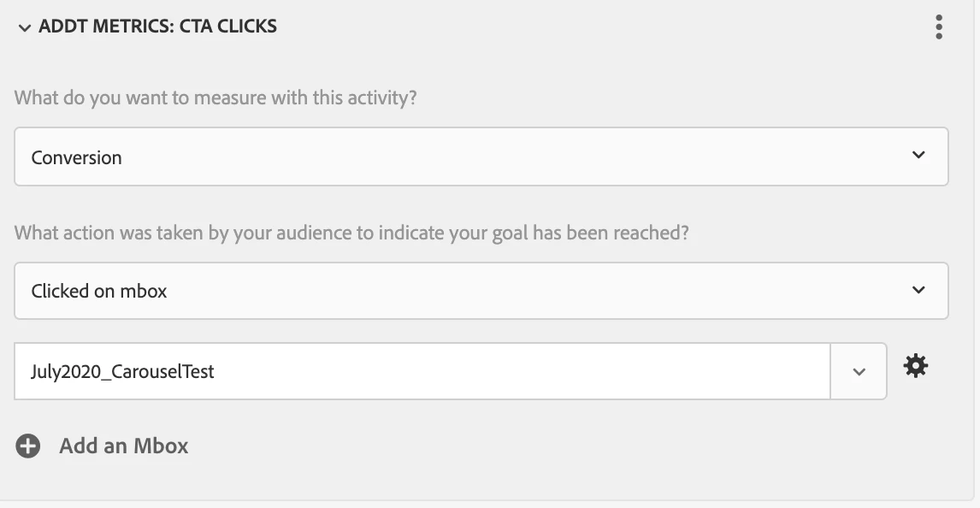Click the gear settings icon beside mbox field

[x=916, y=367]
